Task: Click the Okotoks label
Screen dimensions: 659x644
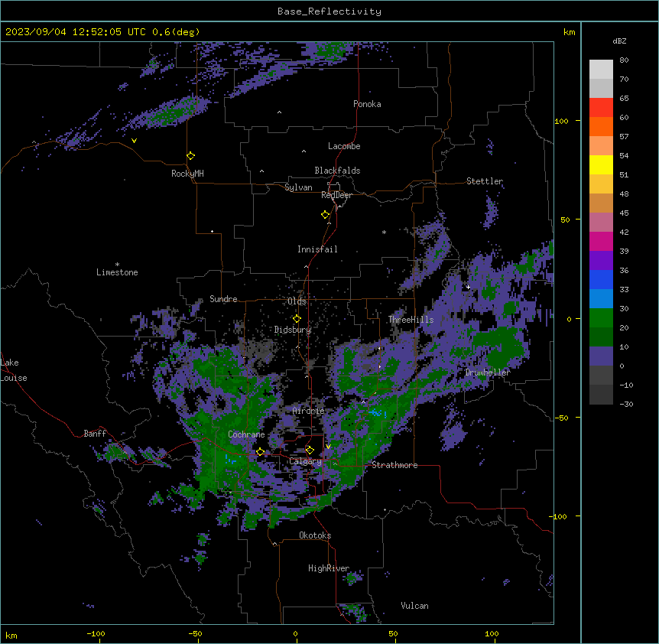Action: click(315, 535)
